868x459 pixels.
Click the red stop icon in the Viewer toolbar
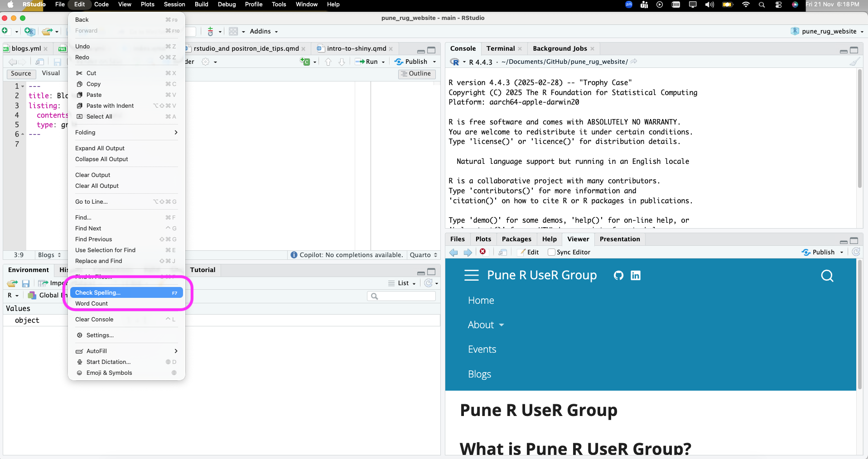(x=483, y=252)
